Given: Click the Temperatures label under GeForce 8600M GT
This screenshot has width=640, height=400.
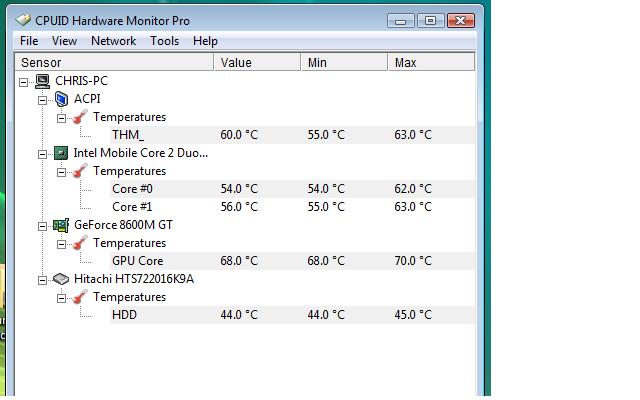Looking at the screenshot, I should point(129,243).
